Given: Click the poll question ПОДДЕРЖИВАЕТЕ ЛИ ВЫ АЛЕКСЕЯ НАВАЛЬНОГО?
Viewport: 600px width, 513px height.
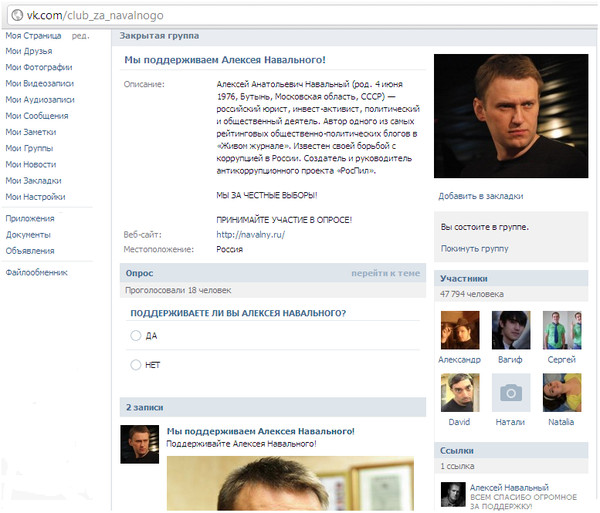Looking at the screenshot, I should tap(238, 313).
